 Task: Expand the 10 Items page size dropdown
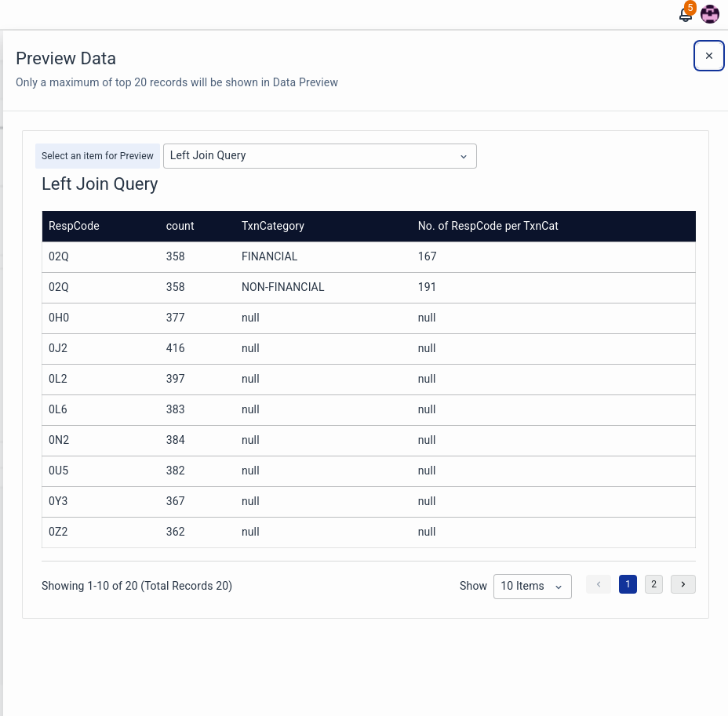click(x=532, y=586)
